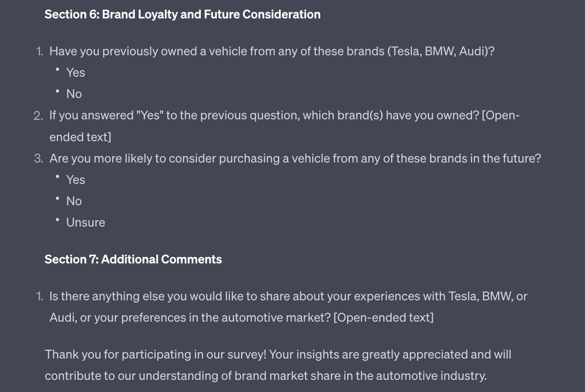Click question three about future purchasing
585x392 pixels.
tap(295, 158)
